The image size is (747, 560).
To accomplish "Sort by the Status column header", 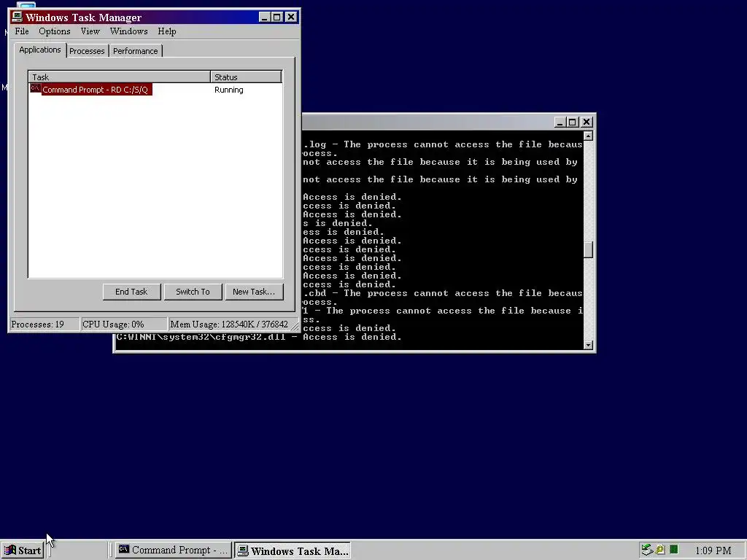I will [x=246, y=77].
